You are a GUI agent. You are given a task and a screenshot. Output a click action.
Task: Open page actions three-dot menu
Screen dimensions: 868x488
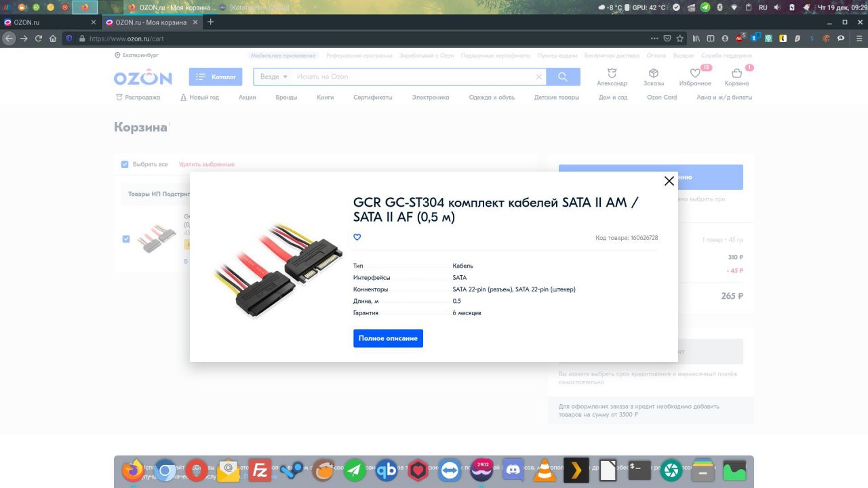pyautogui.click(x=654, y=39)
